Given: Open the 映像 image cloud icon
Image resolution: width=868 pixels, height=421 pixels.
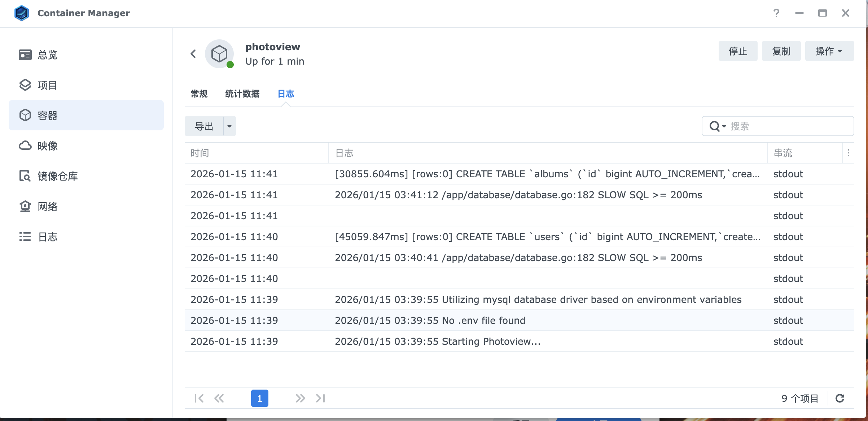Looking at the screenshot, I should click(x=25, y=146).
